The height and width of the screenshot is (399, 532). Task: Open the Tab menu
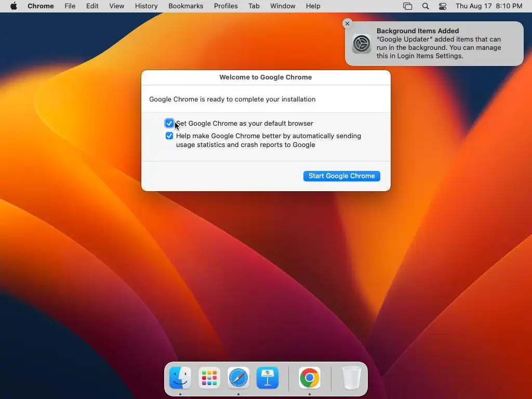coord(254,6)
